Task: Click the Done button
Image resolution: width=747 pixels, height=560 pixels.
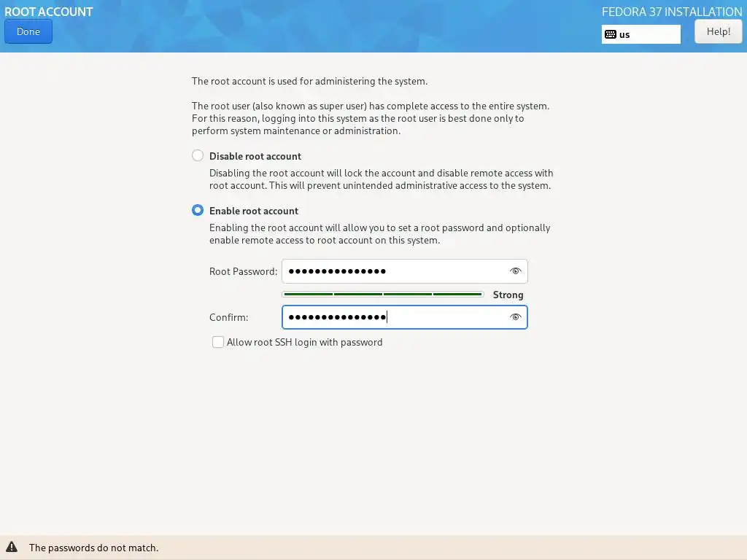Action: pos(28,31)
